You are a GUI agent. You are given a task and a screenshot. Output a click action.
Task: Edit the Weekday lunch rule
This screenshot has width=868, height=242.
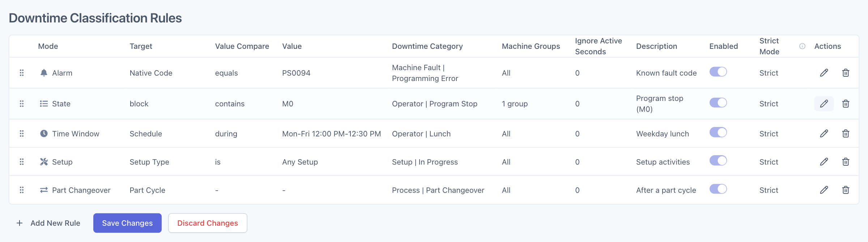[824, 133]
